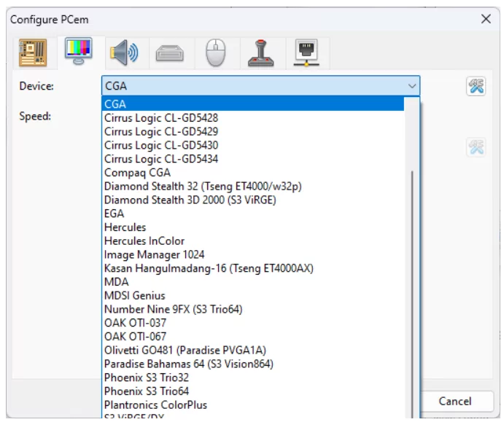Image resolution: width=504 pixels, height=422 pixels.
Task: Pick MDSI Genius
Action: (x=253, y=295)
